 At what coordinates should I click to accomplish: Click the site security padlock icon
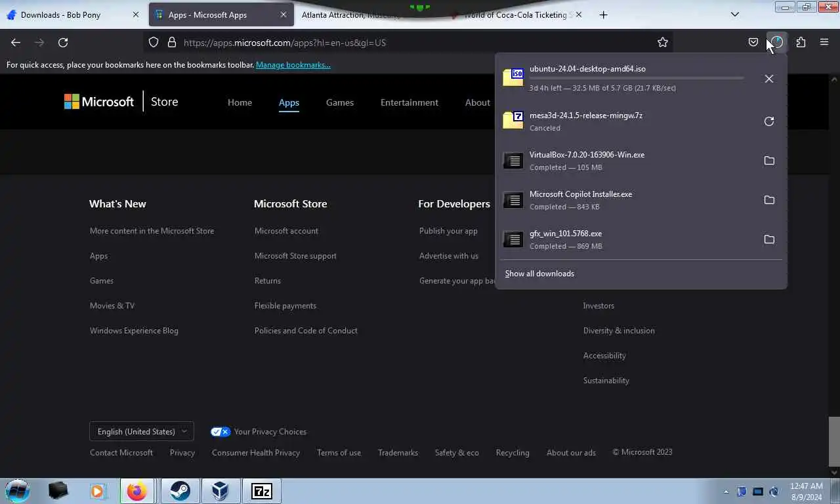(172, 42)
